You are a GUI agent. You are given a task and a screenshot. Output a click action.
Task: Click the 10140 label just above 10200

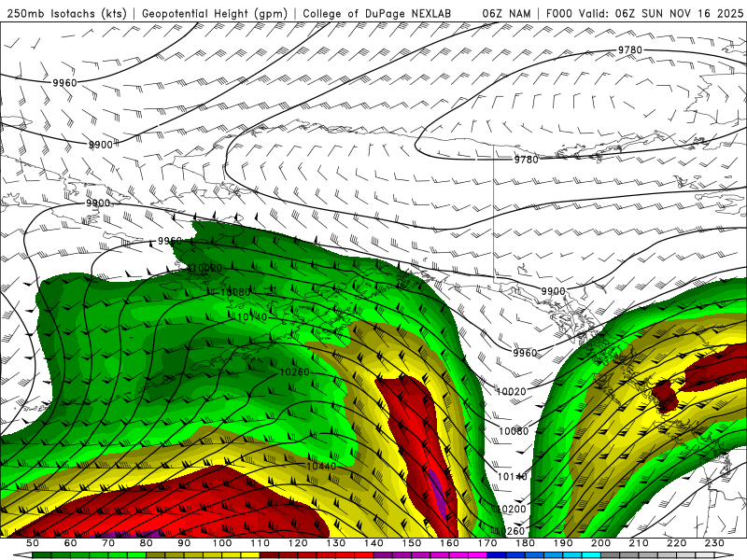click(512, 476)
